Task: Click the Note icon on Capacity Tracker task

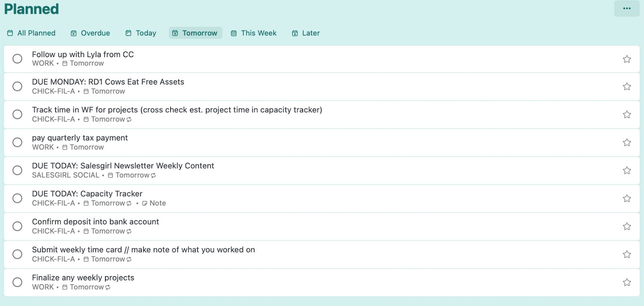Action: tap(144, 203)
